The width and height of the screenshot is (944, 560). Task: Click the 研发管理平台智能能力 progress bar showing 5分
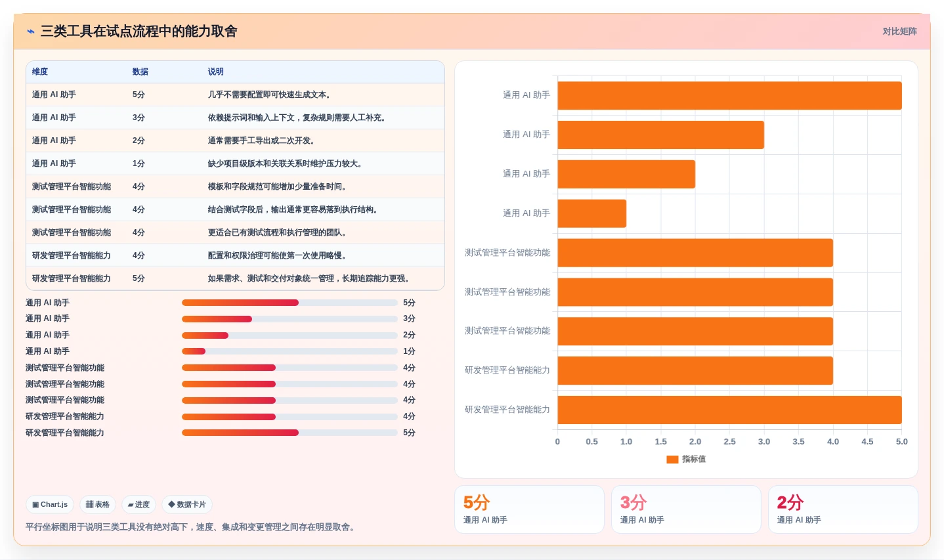pyautogui.click(x=290, y=433)
